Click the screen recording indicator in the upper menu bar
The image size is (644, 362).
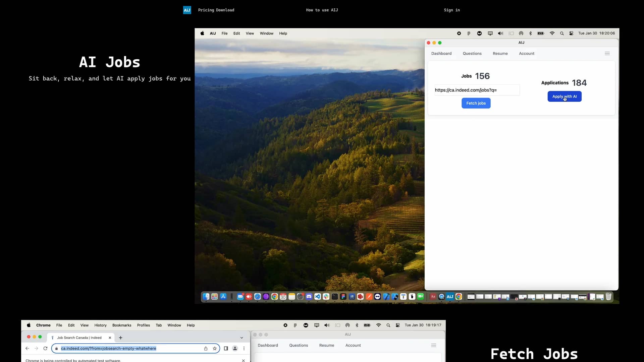tap(459, 34)
